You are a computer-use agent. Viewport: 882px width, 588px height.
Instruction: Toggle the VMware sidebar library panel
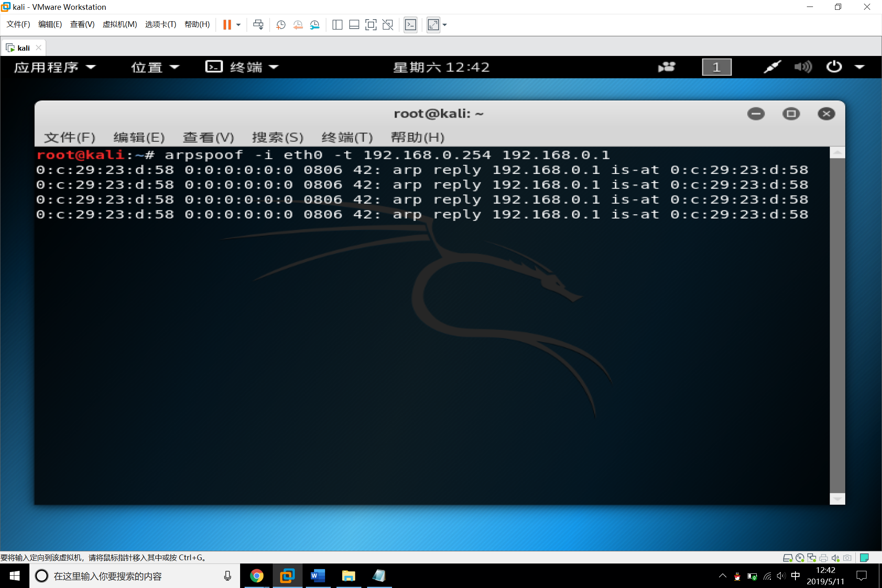(337, 25)
